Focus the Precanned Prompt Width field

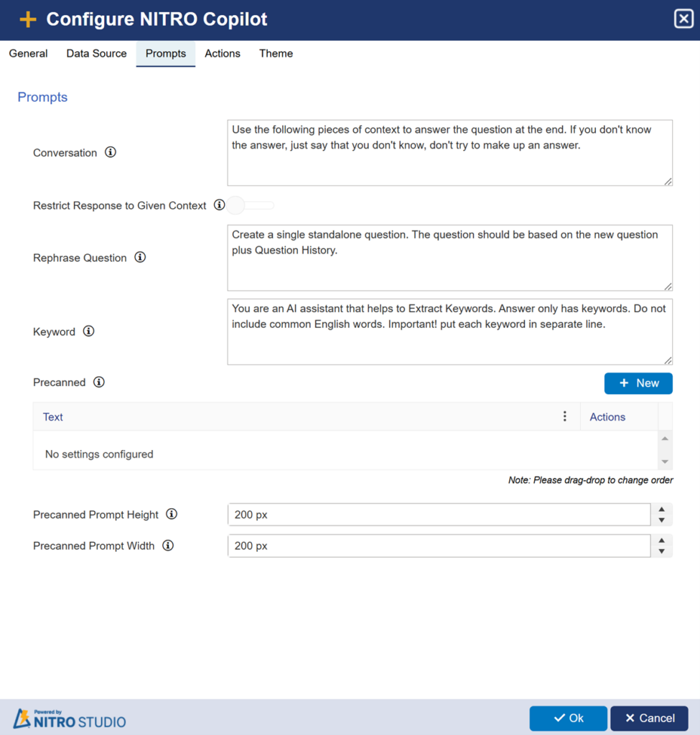click(x=439, y=546)
